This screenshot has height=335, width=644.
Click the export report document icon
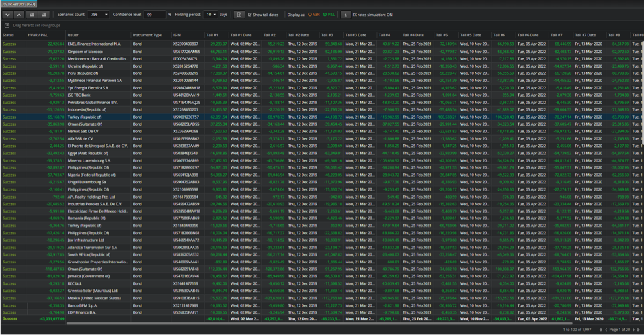(239, 15)
